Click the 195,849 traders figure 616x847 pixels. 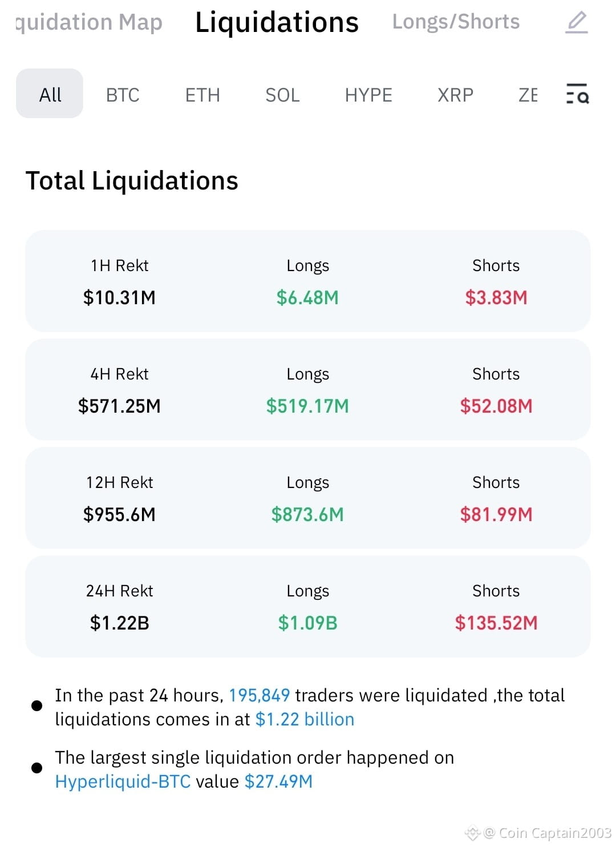[x=260, y=695]
